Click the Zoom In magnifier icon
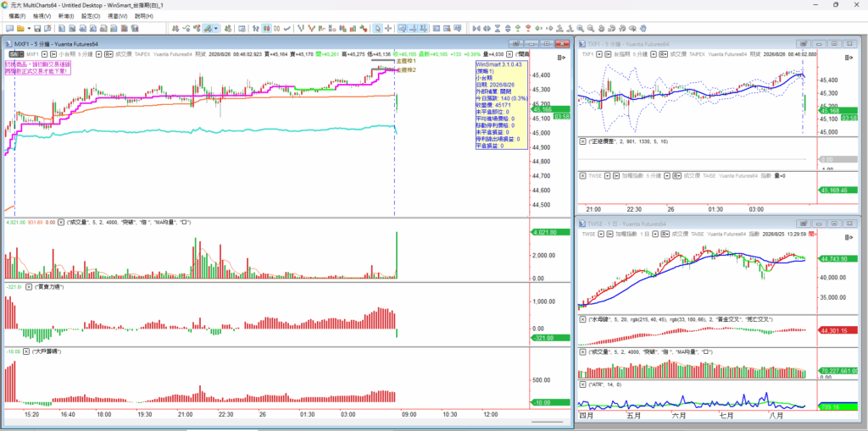Image resolution: width=868 pixels, height=431 pixels. (x=580, y=28)
